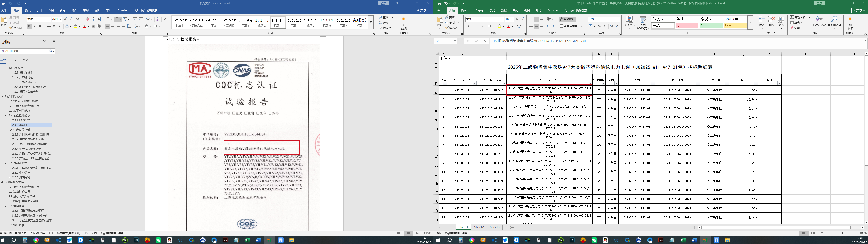
Task: Click Word's text highlight color button
Action: point(76,26)
